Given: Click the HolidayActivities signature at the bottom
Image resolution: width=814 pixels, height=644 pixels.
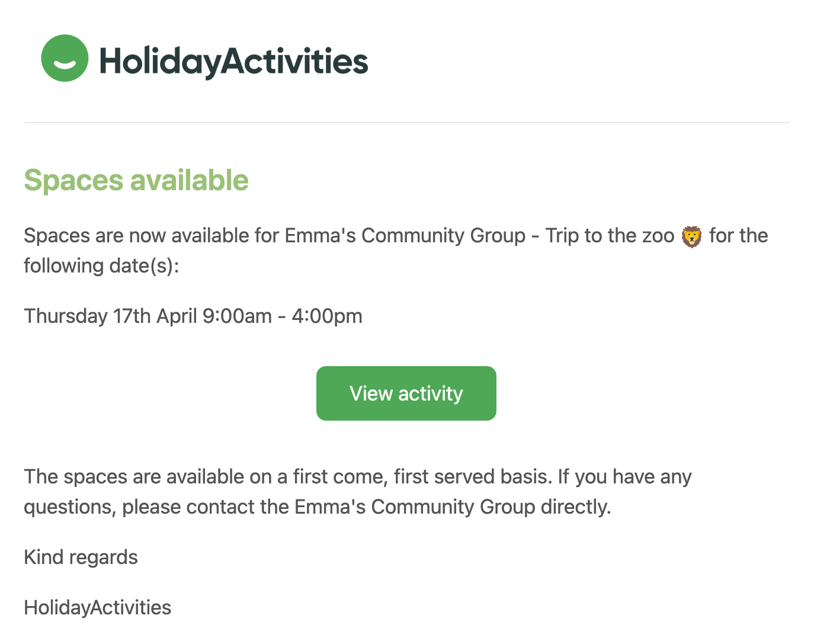Looking at the screenshot, I should pyautogui.click(x=98, y=608).
